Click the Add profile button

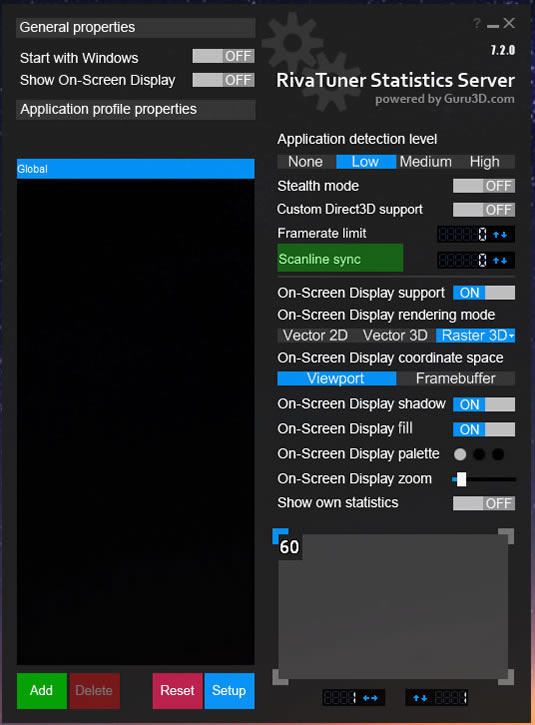point(42,691)
